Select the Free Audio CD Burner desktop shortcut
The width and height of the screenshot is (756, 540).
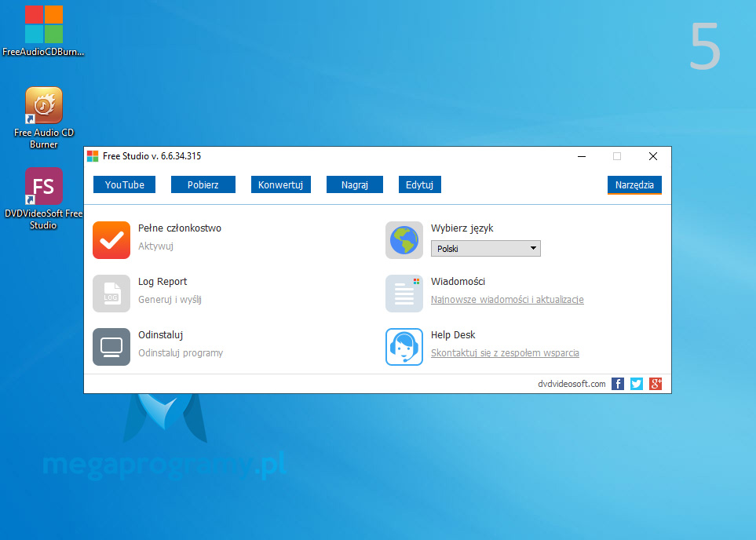43,118
